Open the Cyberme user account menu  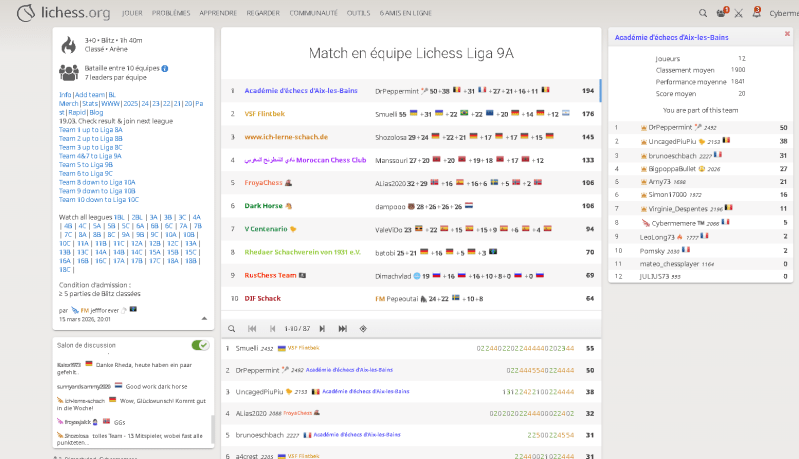(782, 14)
